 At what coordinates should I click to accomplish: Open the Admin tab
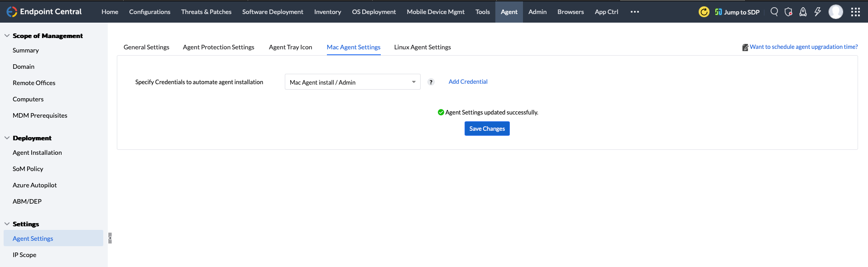click(x=537, y=12)
